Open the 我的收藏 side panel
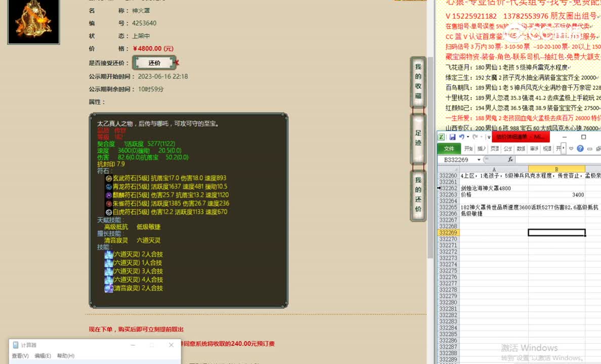This screenshot has height=364, width=601. coord(418,82)
